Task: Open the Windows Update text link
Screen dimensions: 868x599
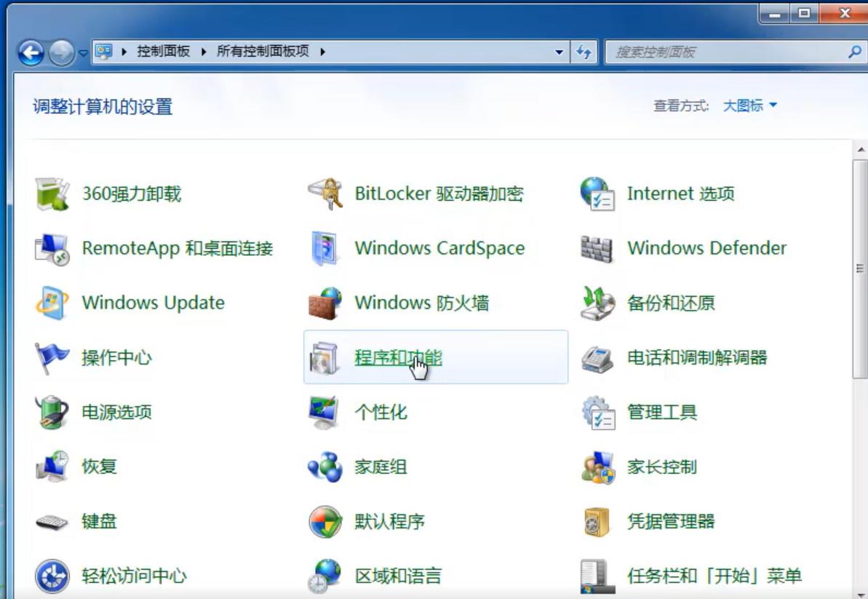Action: pos(154,303)
